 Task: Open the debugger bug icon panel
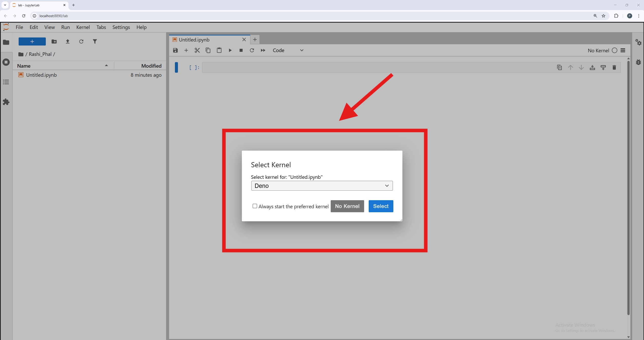638,62
